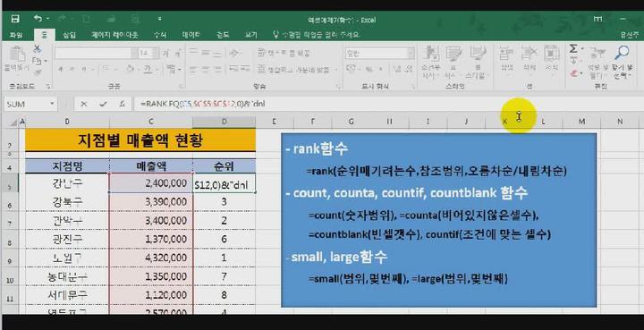Click the Bottom Align icon

[x=216, y=55]
